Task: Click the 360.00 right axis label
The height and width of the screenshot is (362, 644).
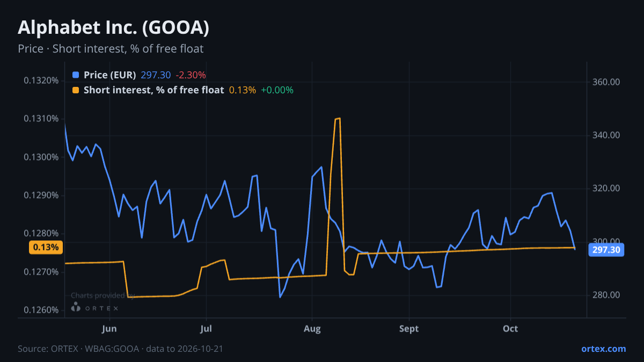Action: tap(606, 82)
